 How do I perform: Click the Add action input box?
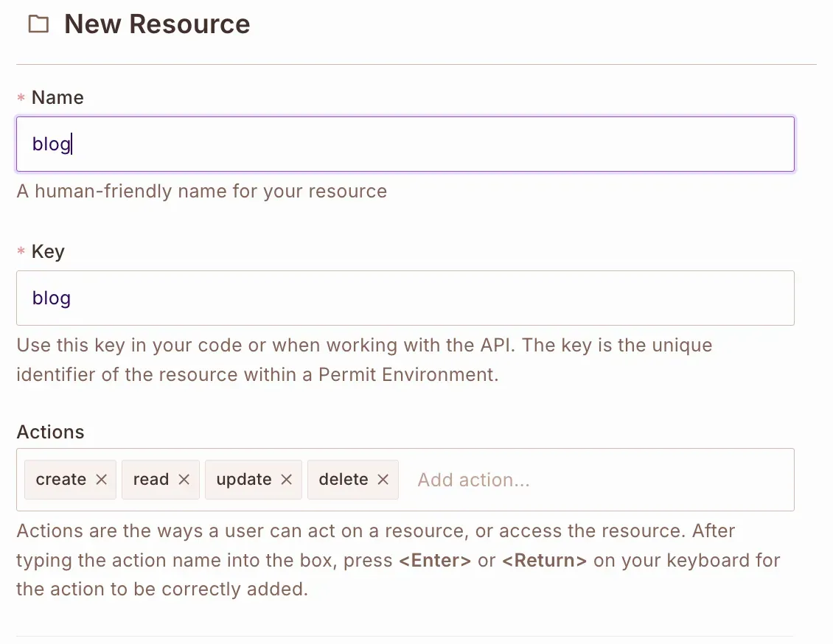tap(590, 480)
